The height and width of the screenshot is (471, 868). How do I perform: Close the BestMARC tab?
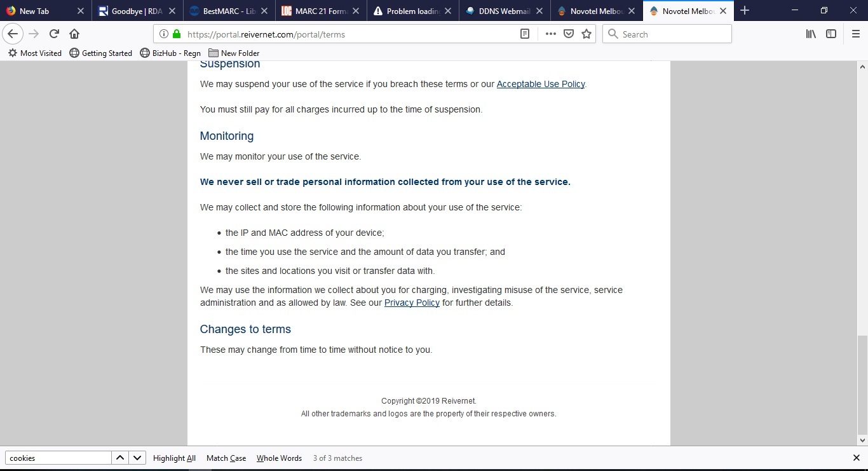tap(264, 11)
